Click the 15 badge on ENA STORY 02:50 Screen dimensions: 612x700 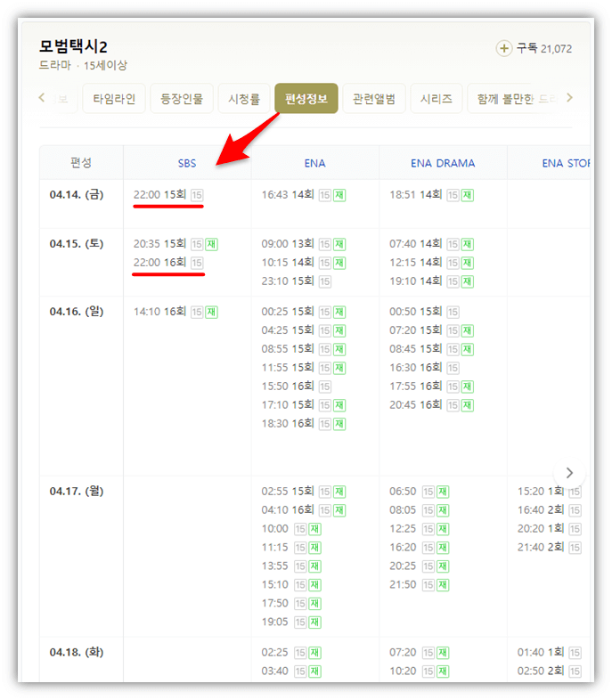575,672
